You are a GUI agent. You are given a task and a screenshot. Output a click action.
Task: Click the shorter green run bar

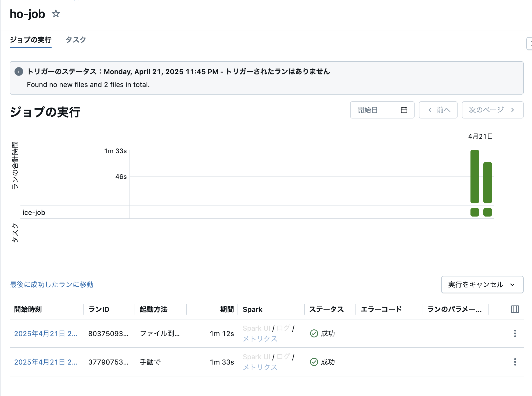(x=487, y=183)
